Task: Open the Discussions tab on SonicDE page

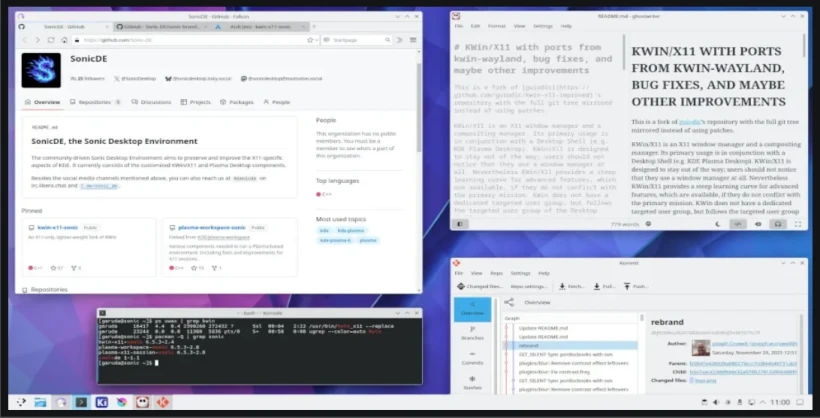Action: pos(151,102)
